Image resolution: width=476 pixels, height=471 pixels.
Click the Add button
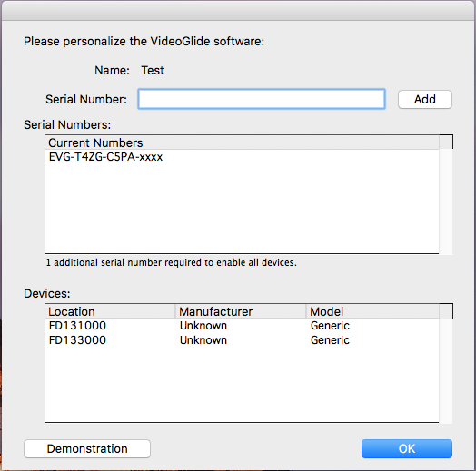pos(425,99)
